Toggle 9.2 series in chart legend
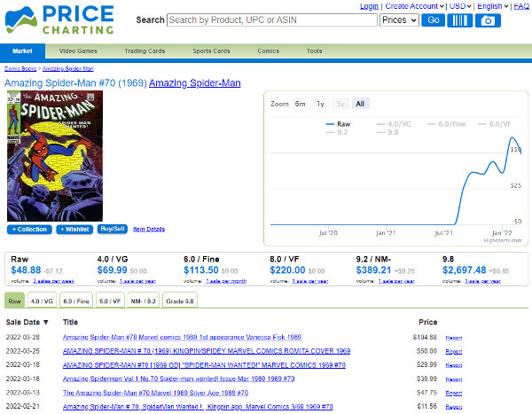 337,132
